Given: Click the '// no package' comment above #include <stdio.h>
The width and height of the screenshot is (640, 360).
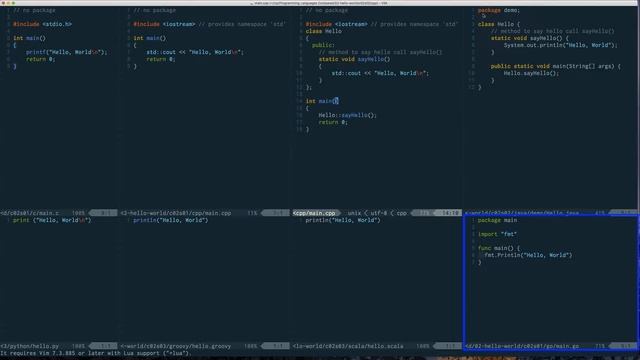Looking at the screenshot, I should click(34, 10).
